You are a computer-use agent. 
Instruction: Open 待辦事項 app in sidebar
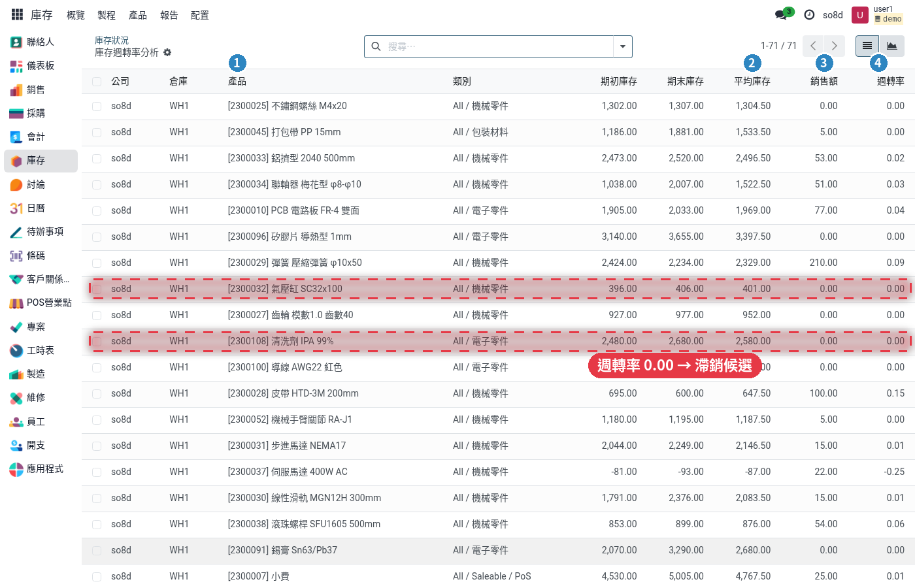pos(41,232)
